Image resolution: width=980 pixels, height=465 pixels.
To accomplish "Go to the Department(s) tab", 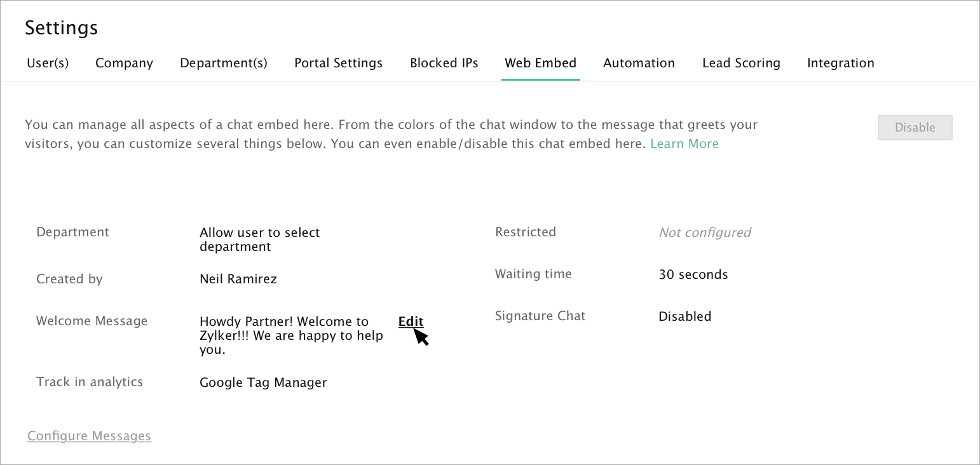I will 224,63.
